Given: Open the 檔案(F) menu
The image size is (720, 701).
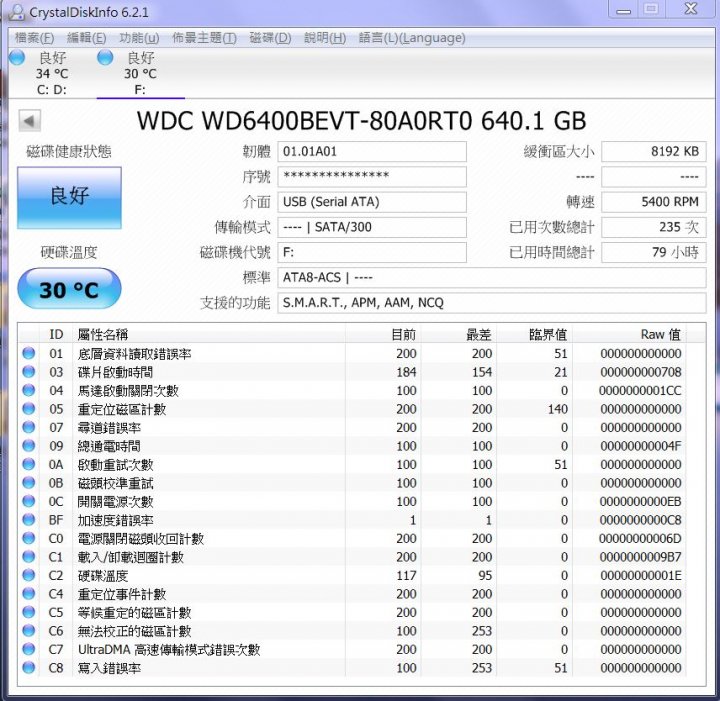Looking at the screenshot, I should click(x=34, y=38).
